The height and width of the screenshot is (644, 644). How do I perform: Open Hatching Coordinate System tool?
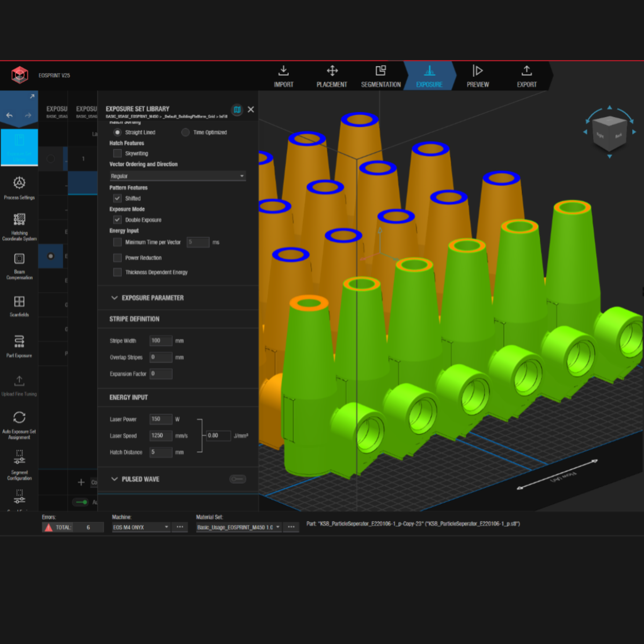[x=19, y=227]
